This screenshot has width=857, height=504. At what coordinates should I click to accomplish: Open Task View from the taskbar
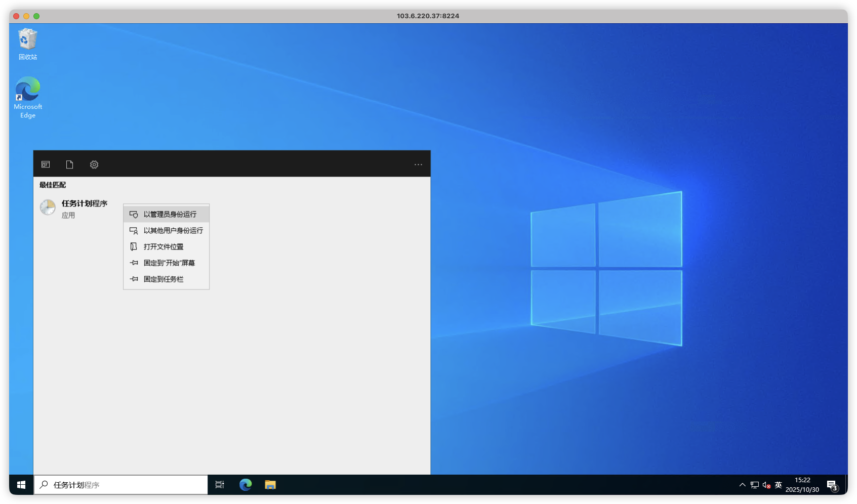[x=220, y=485]
